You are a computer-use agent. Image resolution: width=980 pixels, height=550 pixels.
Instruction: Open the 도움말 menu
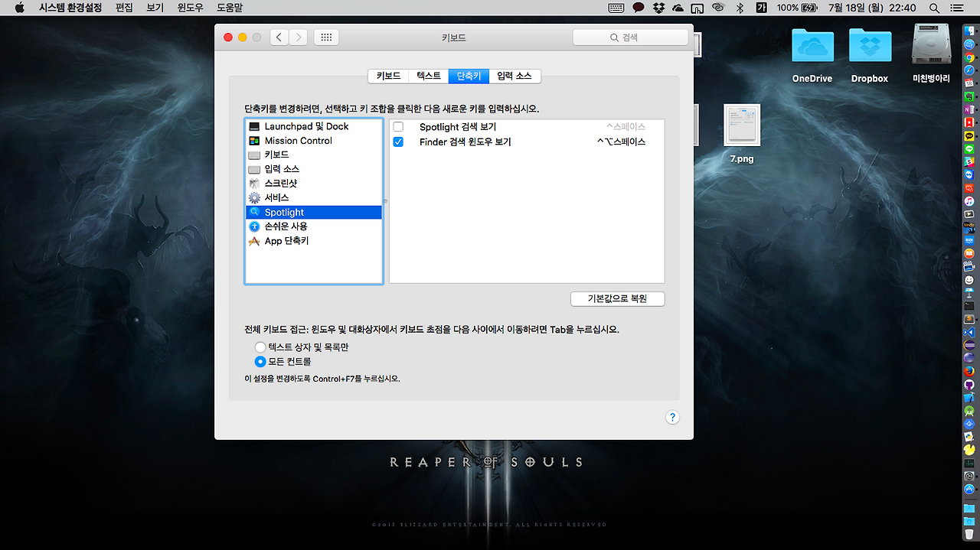230,8
